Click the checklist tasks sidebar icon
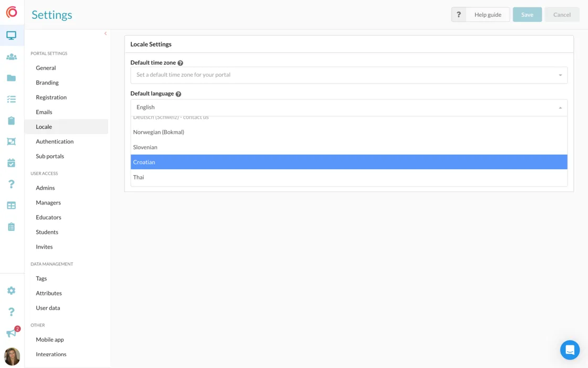 (12, 99)
